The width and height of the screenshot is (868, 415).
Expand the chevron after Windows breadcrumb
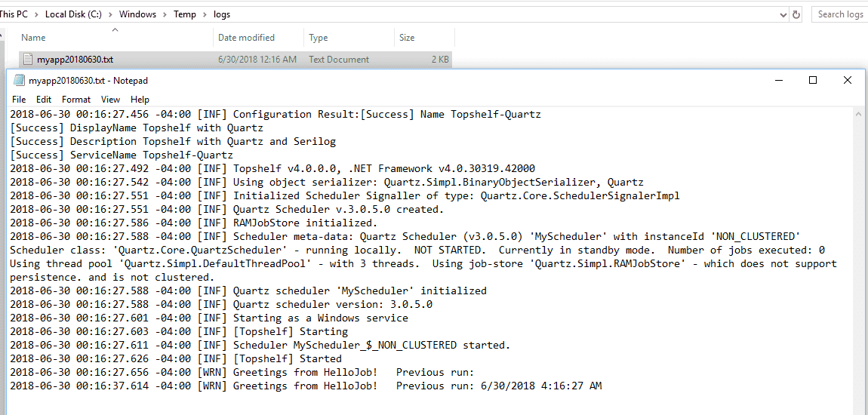click(165, 15)
